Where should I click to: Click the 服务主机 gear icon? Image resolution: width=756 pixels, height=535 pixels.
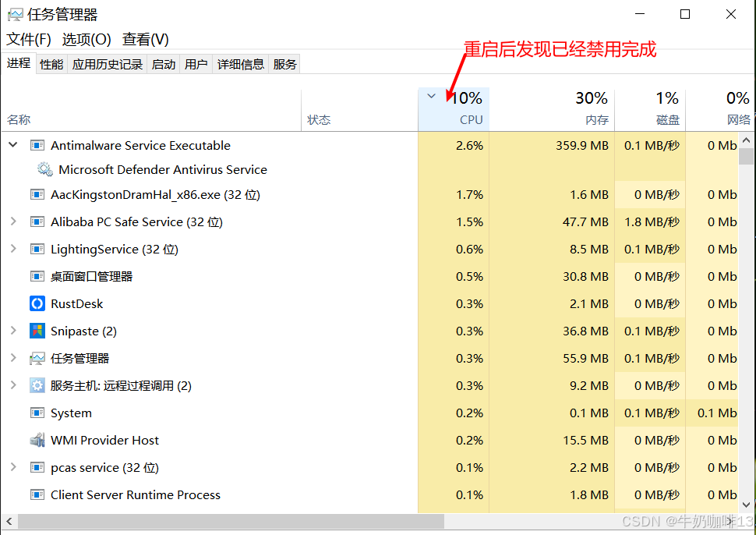[x=37, y=385]
